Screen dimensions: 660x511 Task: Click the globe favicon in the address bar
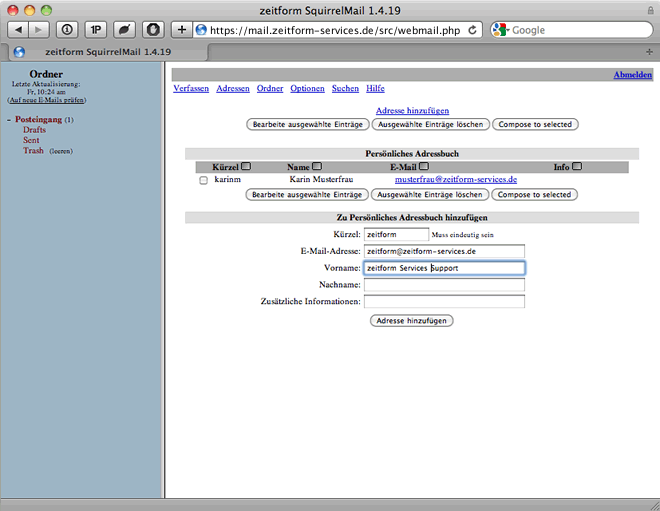click(x=201, y=30)
